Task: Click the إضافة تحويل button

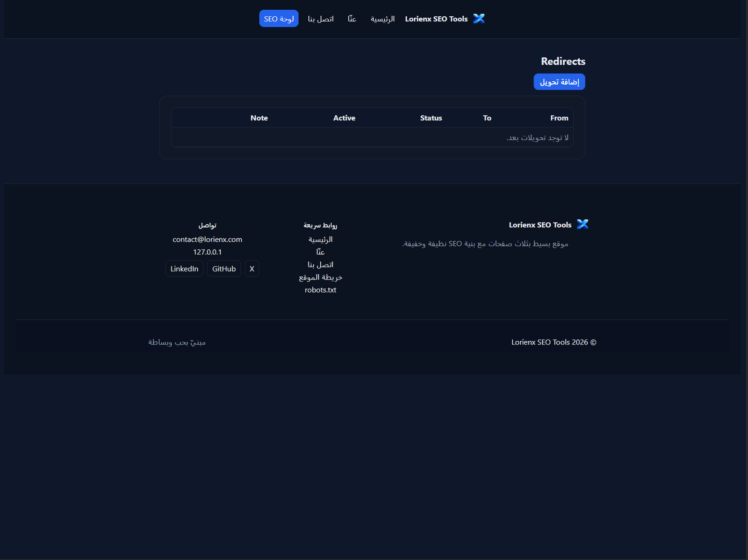Action: (559, 81)
